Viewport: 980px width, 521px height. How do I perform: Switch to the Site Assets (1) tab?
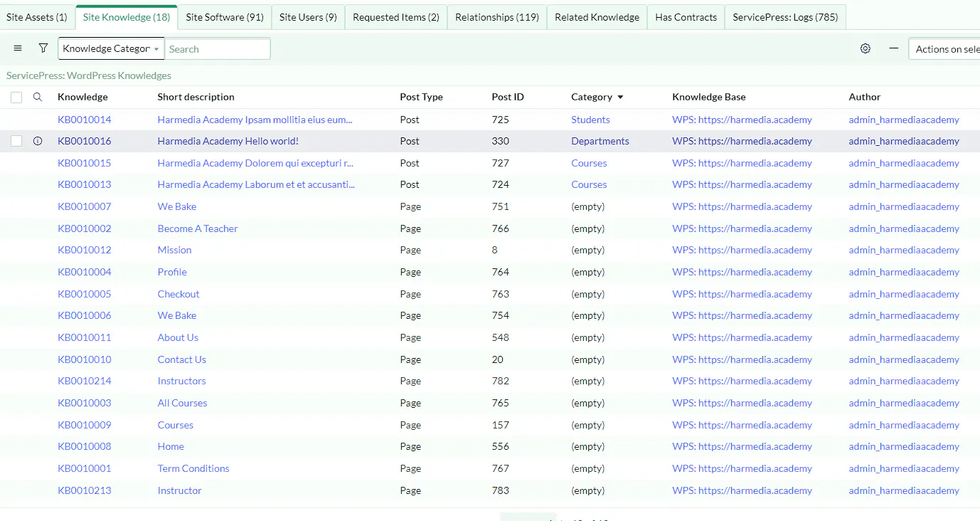point(37,17)
